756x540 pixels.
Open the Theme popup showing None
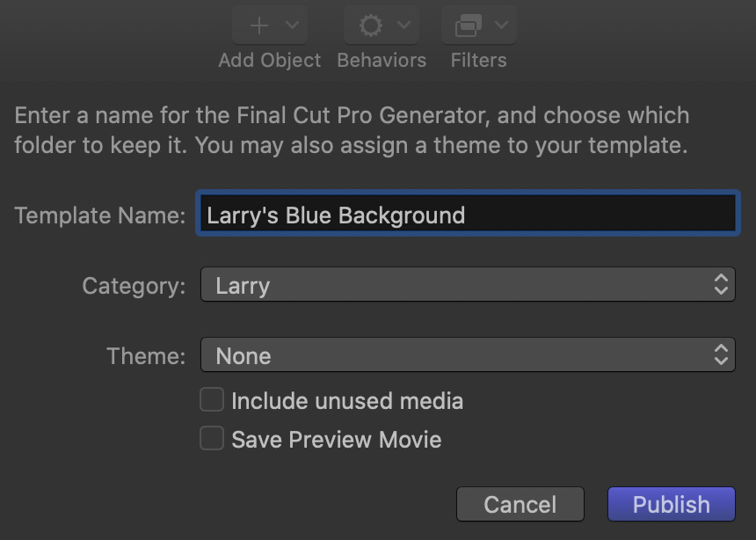pos(468,354)
